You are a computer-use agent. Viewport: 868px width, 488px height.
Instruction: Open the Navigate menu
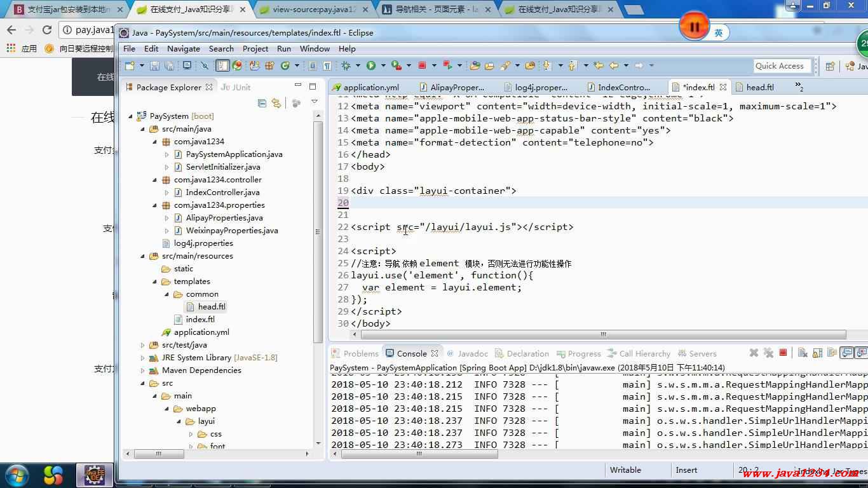184,48
